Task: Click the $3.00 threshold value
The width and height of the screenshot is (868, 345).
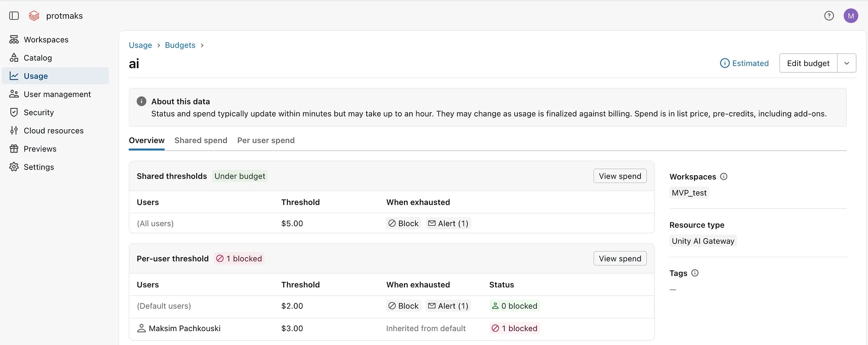Action: tap(292, 328)
